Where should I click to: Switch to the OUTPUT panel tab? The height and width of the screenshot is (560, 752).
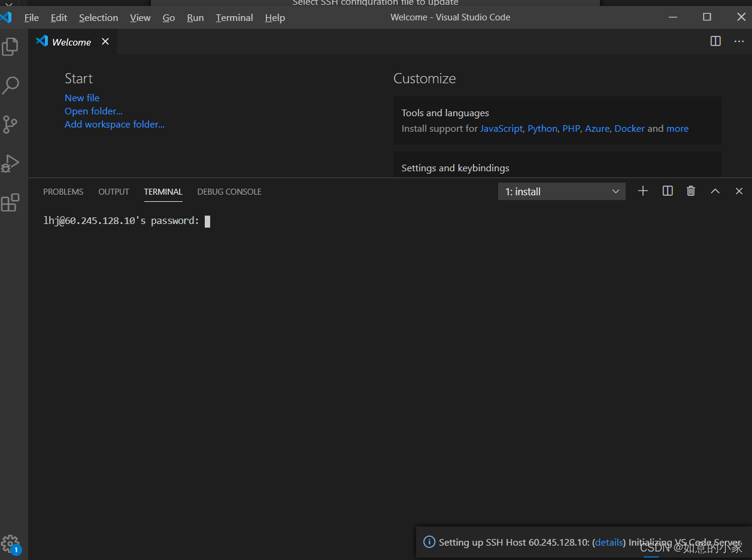coord(114,192)
